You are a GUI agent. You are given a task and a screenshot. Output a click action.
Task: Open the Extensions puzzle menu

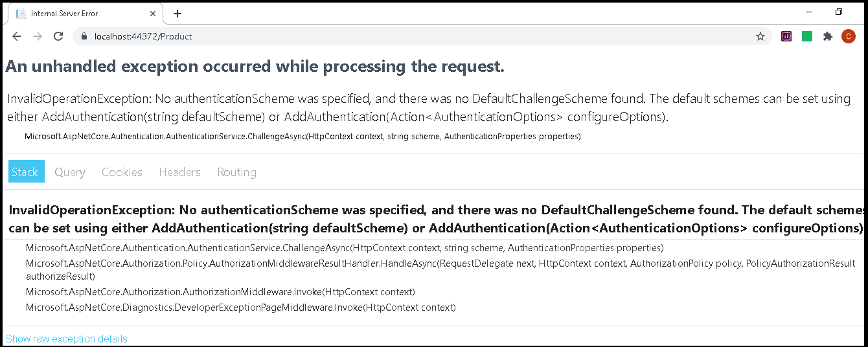(x=828, y=37)
